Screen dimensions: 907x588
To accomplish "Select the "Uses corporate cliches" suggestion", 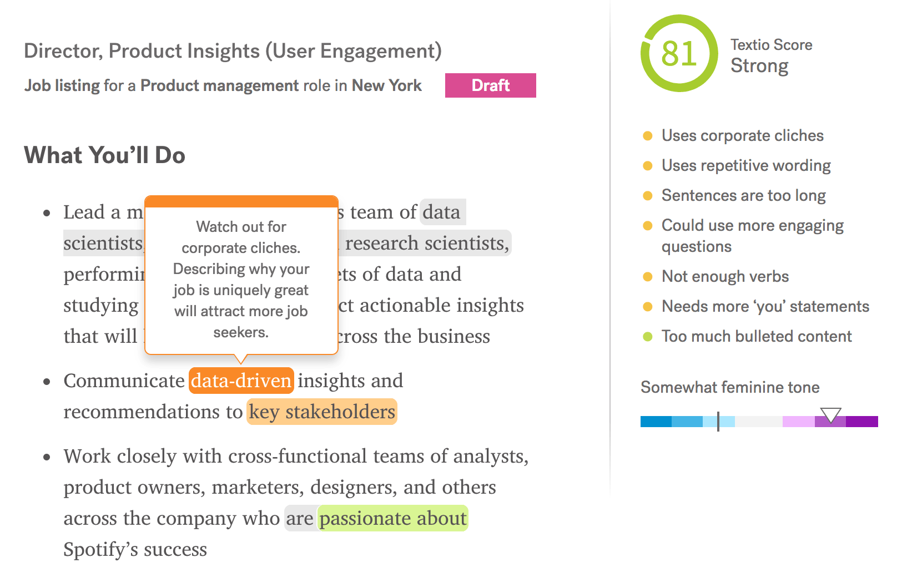I will [x=742, y=135].
